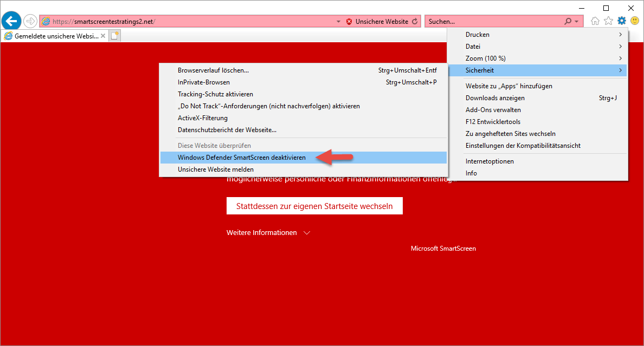Click into the Suchen search field
The image size is (644, 346).
493,22
